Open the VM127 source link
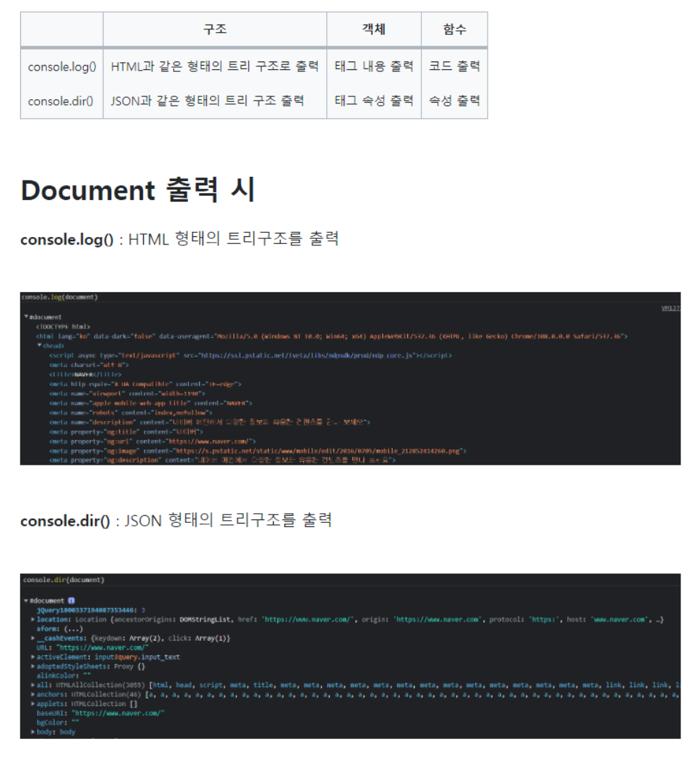The image size is (700, 771). click(x=671, y=308)
